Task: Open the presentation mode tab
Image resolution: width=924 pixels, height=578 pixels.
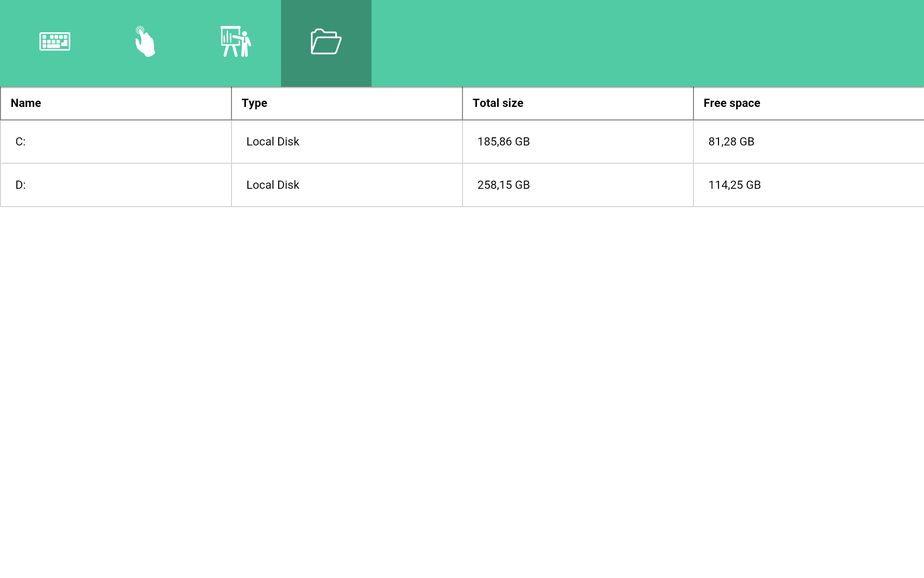Action: click(235, 42)
